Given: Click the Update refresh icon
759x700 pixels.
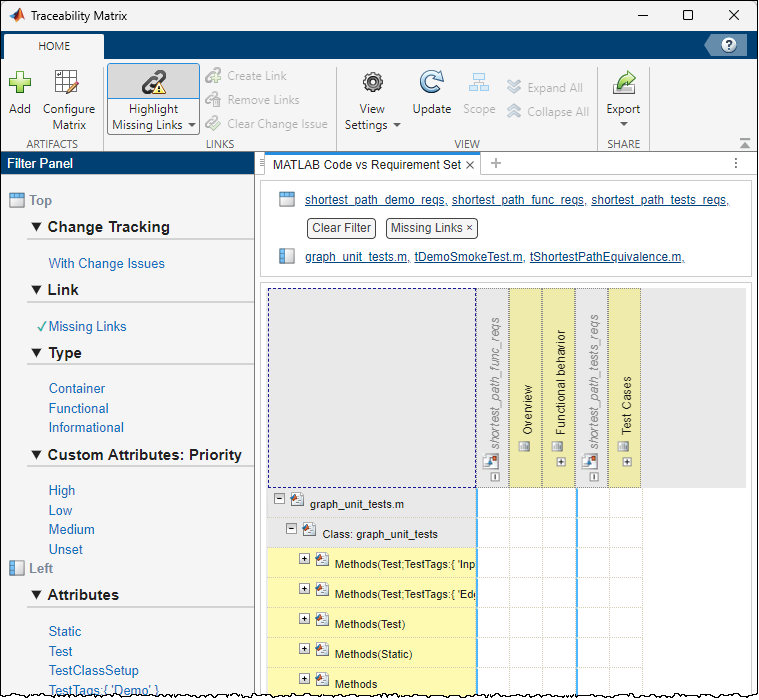Looking at the screenshot, I should (431, 84).
